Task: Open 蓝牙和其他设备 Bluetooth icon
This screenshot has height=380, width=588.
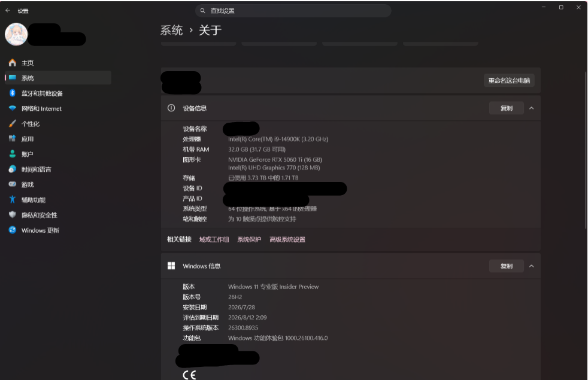Action: pyautogui.click(x=13, y=93)
